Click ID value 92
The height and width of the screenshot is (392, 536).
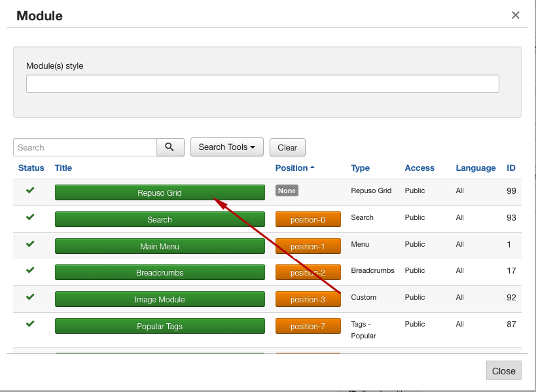coord(511,297)
